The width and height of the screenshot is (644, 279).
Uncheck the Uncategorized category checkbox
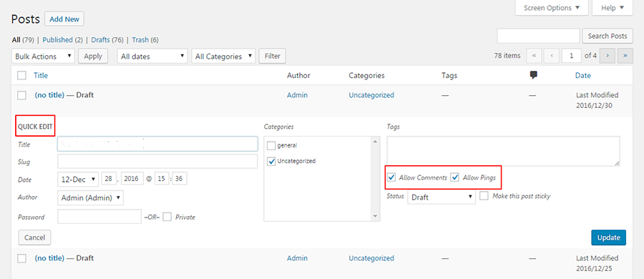pyautogui.click(x=271, y=161)
